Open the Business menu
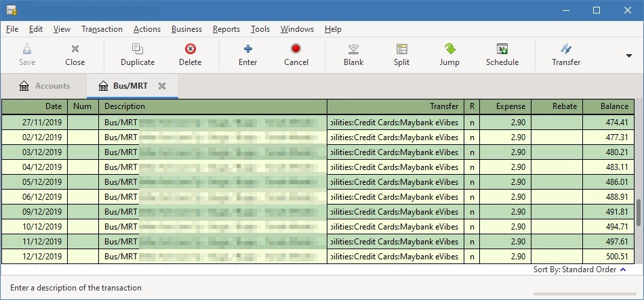Viewport: 644px width, 300px height. (x=187, y=29)
